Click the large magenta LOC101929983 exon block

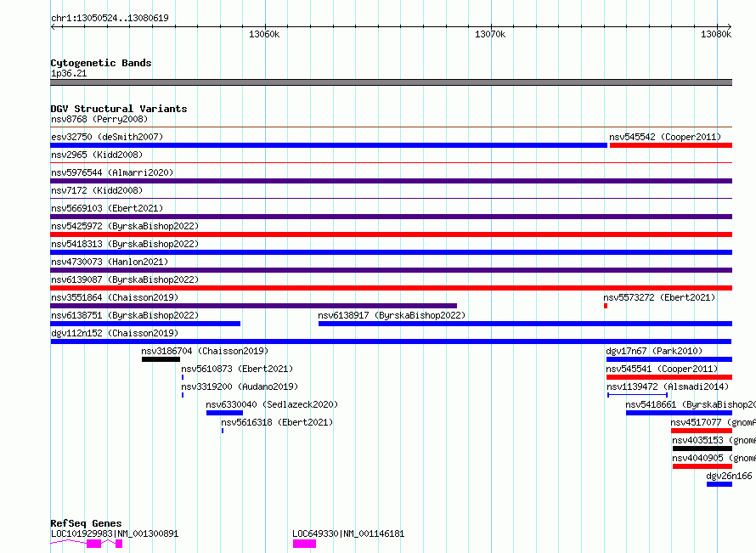click(x=94, y=544)
